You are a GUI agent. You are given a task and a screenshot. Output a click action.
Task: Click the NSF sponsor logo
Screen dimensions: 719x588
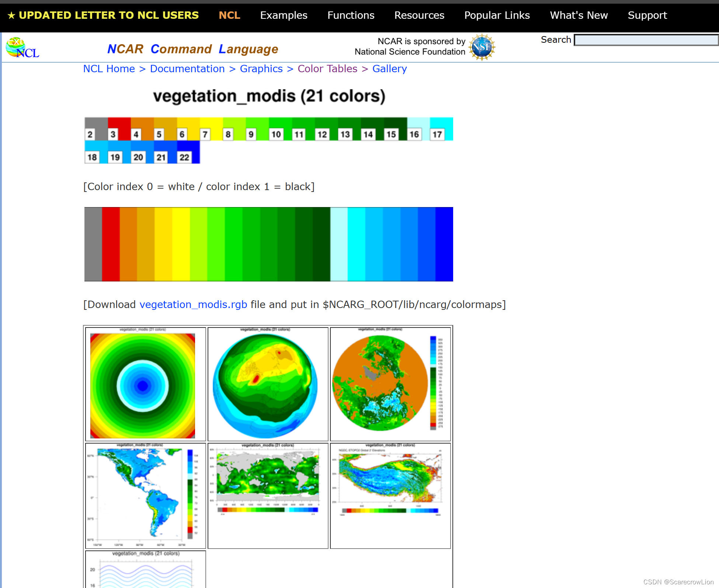482,47
